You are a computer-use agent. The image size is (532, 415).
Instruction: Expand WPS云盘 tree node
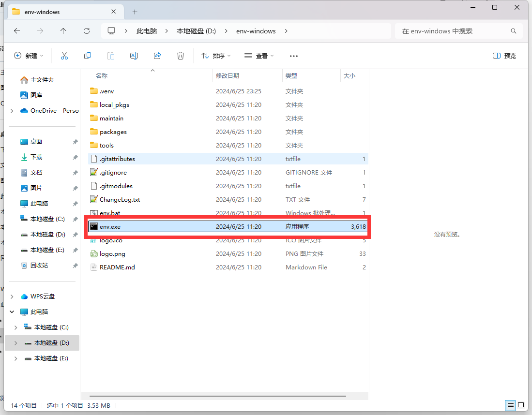pyautogui.click(x=12, y=296)
